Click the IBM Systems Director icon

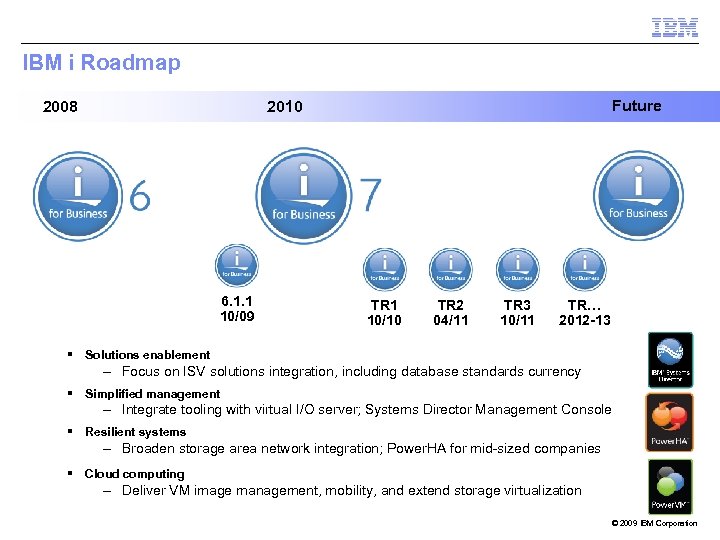[670, 360]
